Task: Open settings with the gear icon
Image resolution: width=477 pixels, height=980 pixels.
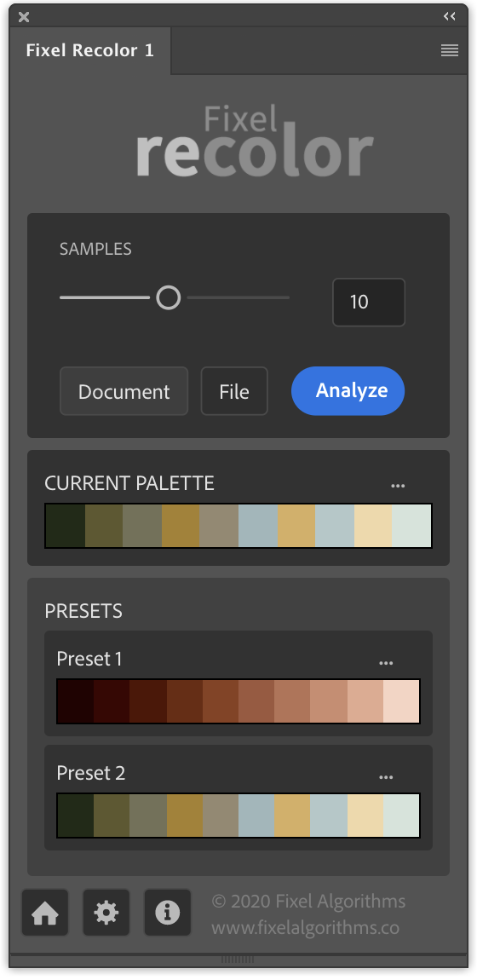Action: [x=106, y=914]
